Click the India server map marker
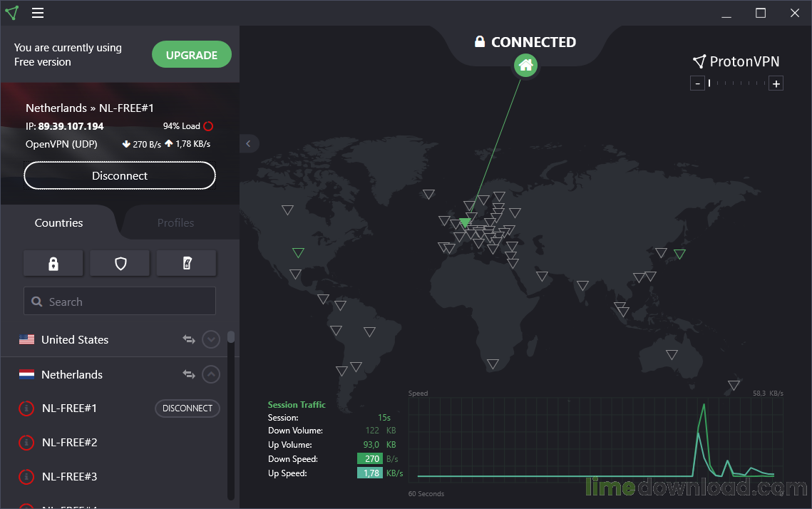This screenshot has height=509, width=812. [582, 285]
